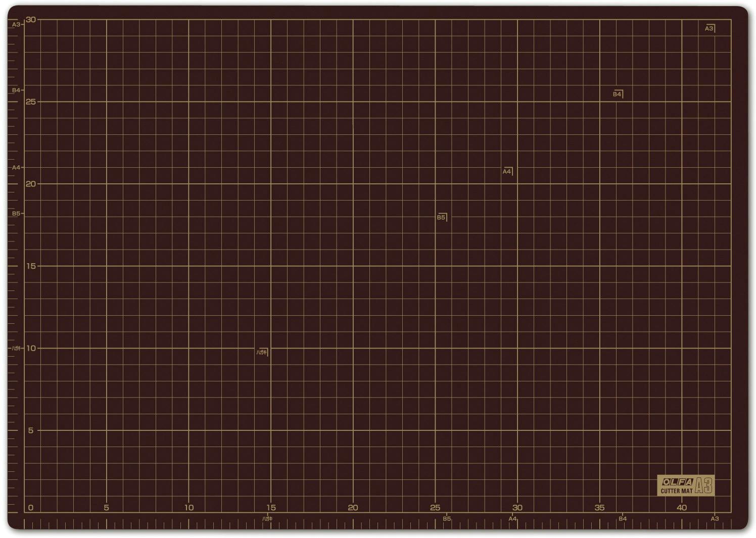Click the large A3 in the logo badge
The height and width of the screenshot is (538, 756).
[703, 486]
